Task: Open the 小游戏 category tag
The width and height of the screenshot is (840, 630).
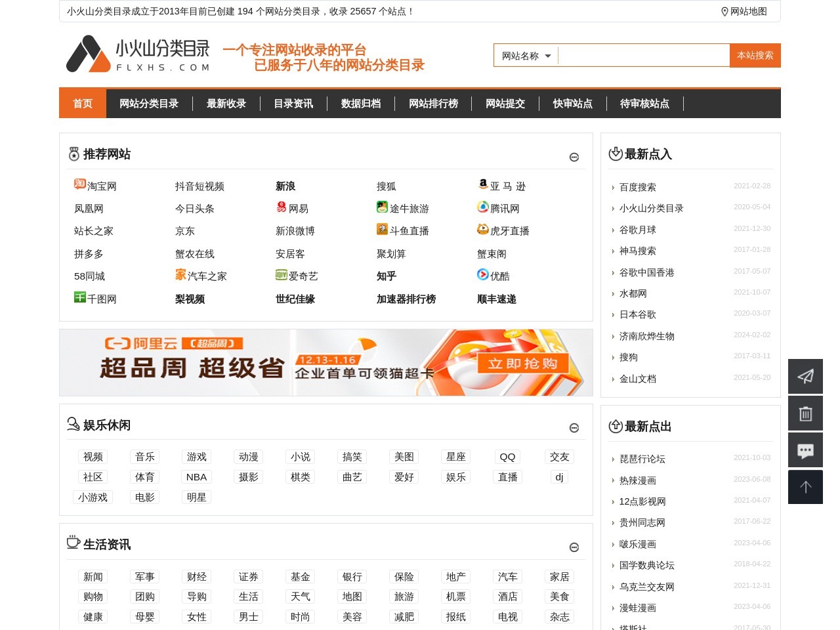Action: (93, 497)
